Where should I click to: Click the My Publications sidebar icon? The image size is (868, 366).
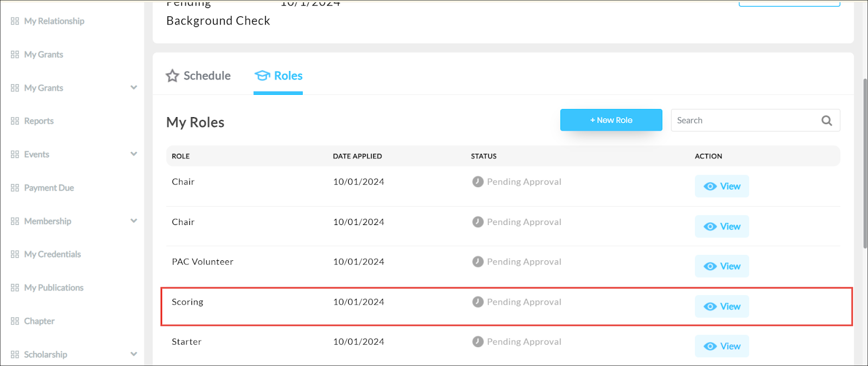pos(15,288)
